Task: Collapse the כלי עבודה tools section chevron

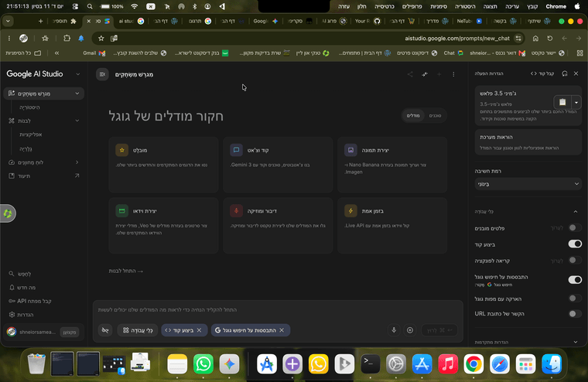Action: [576, 212]
